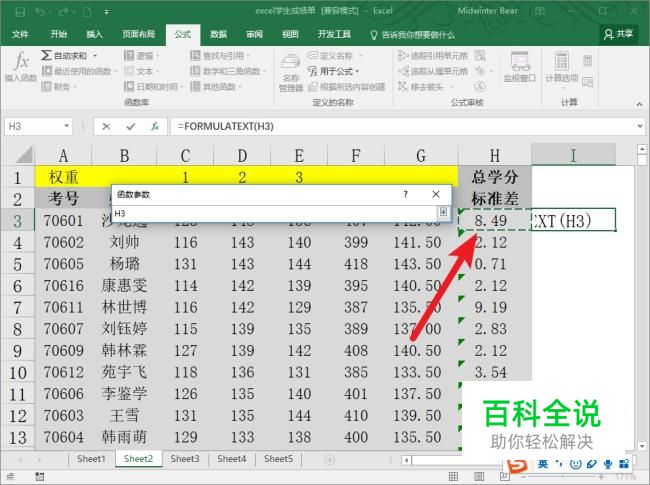Open the Use in Formula dropdown
The height and width of the screenshot is (485, 650).
coord(333,71)
